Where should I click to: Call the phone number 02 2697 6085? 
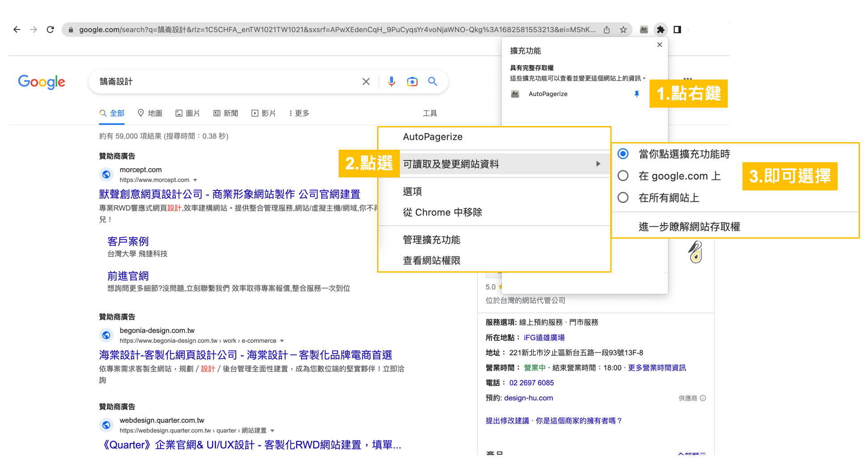point(531,383)
